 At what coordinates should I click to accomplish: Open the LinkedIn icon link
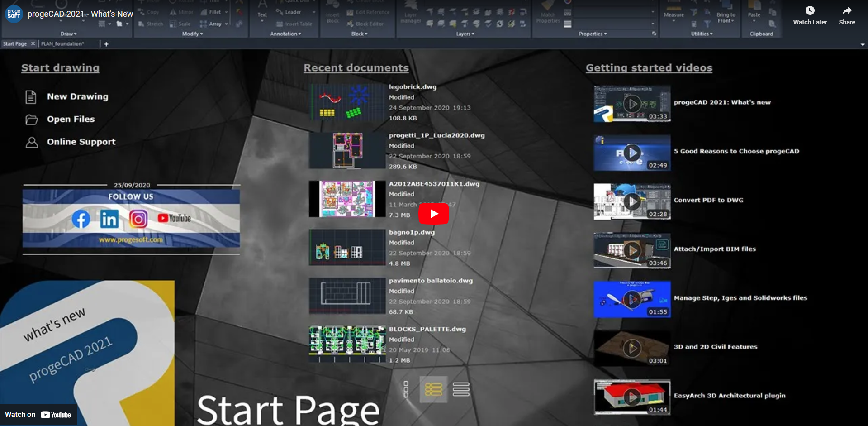click(x=109, y=219)
